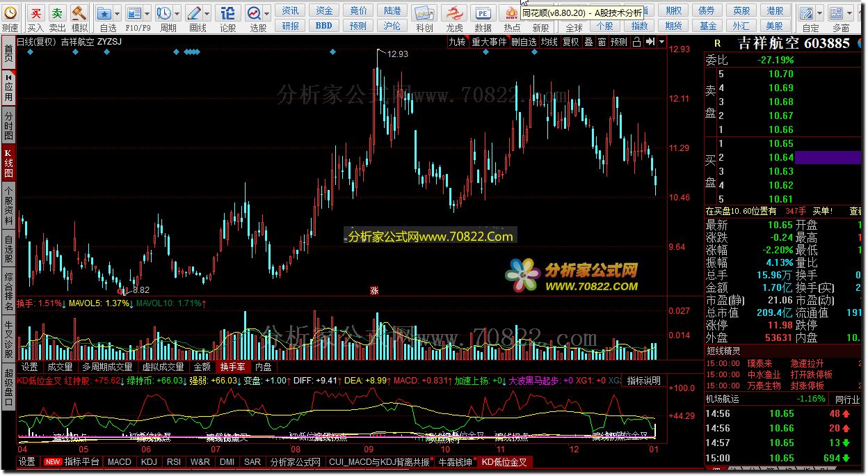The width and height of the screenshot is (868, 476).
Task: Click the 12.93 high price label
Action: (x=398, y=54)
